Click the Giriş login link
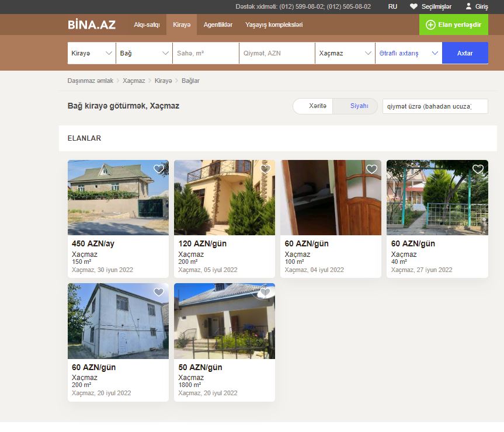The height and width of the screenshot is (432, 504). (x=477, y=6)
